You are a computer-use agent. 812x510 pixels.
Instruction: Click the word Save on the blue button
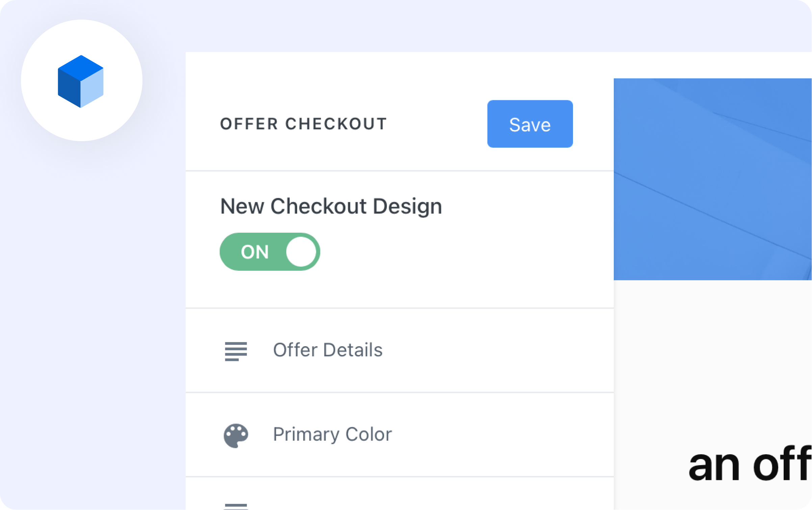tap(530, 125)
